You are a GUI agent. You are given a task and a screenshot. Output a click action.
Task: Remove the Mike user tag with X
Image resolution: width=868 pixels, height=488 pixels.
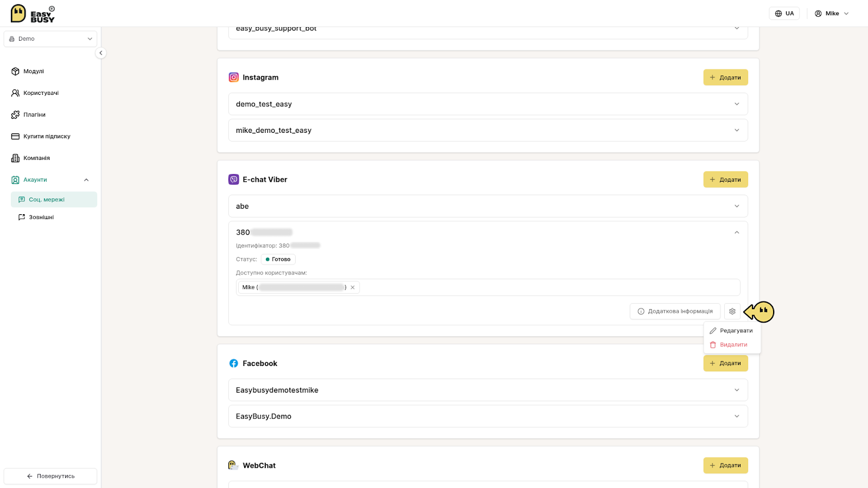coord(353,287)
